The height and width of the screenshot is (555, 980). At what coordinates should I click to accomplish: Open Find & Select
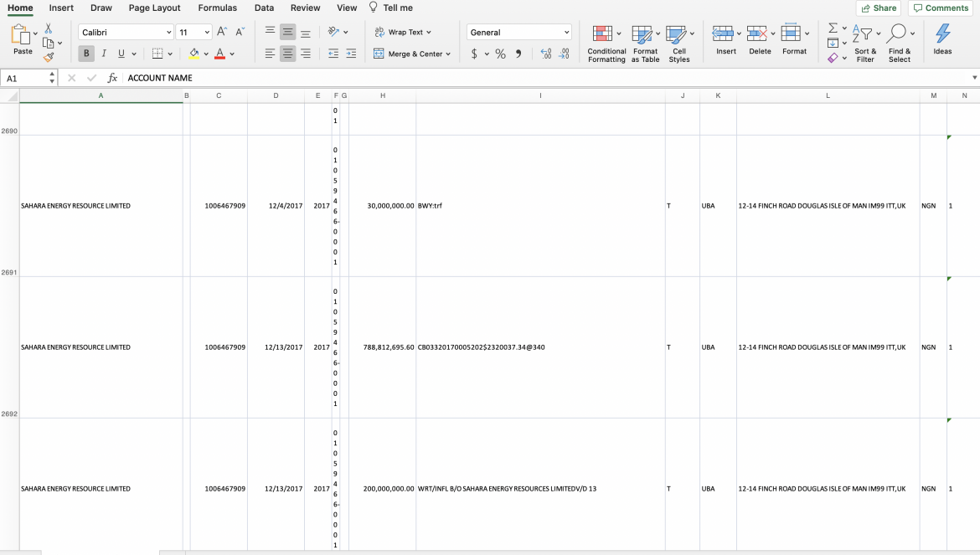[900, 44]
